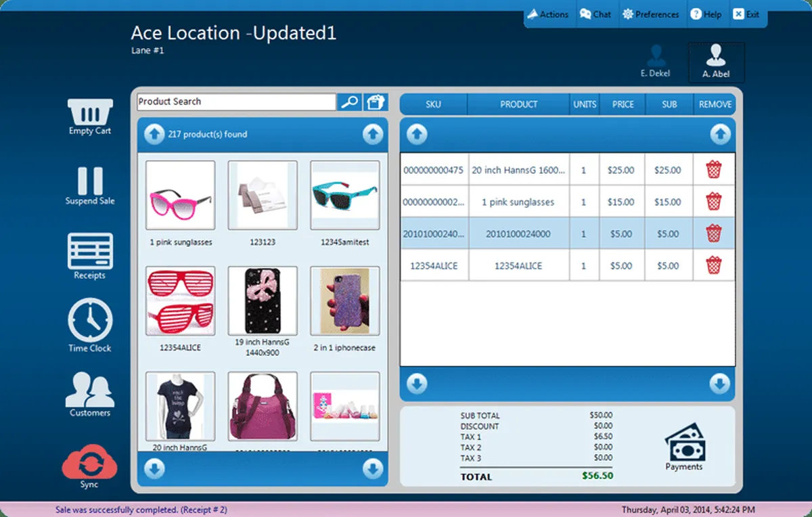Open the Time Clock

point(89,321)
